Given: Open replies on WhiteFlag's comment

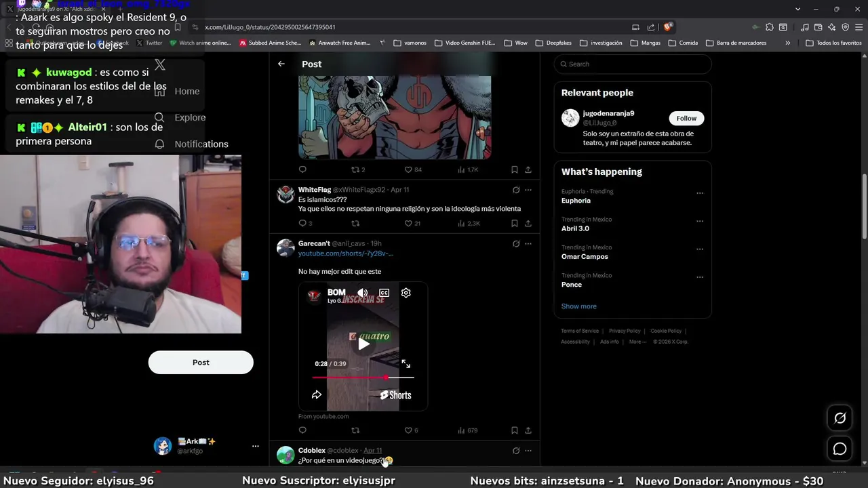Looking at the screenshot, I should 305,223.
